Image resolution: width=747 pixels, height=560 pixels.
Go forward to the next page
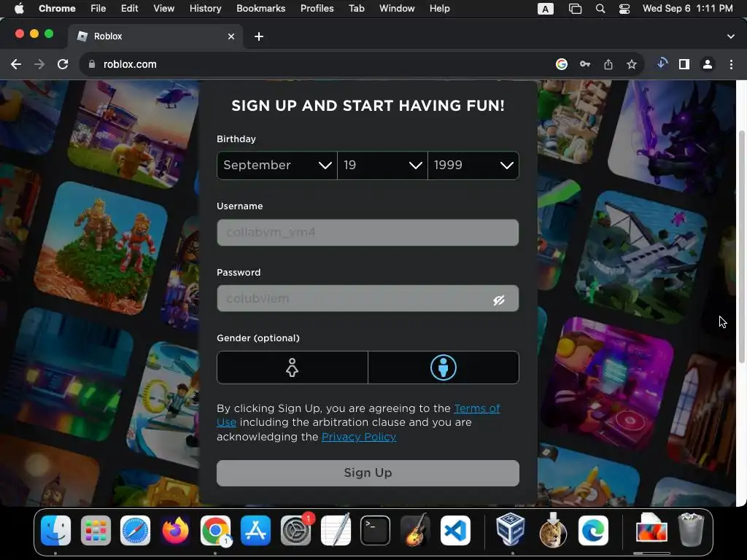click(x=39, y=64)
